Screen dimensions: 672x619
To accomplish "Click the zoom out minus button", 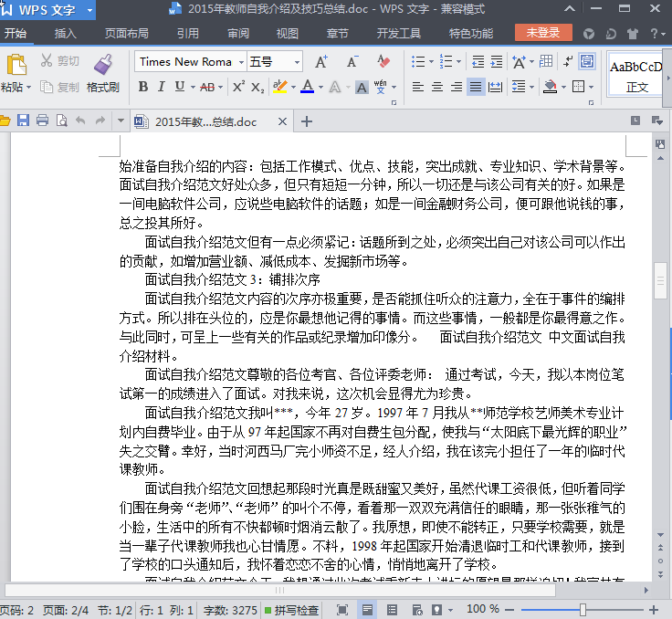I will (x=509, y=610).
